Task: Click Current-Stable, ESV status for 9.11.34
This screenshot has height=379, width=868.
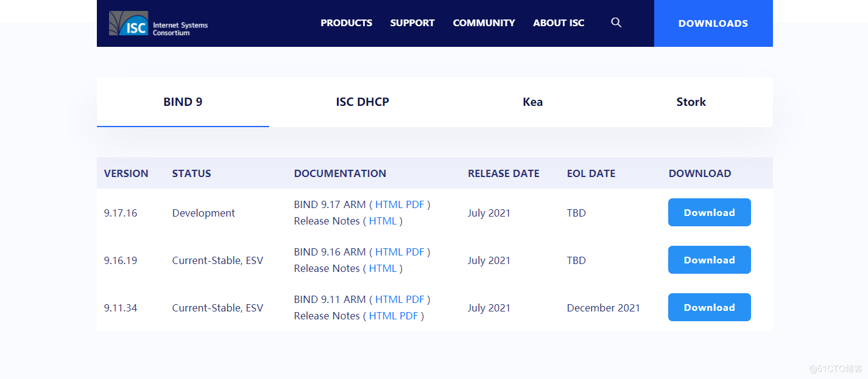Action: [x=217, y=308]
